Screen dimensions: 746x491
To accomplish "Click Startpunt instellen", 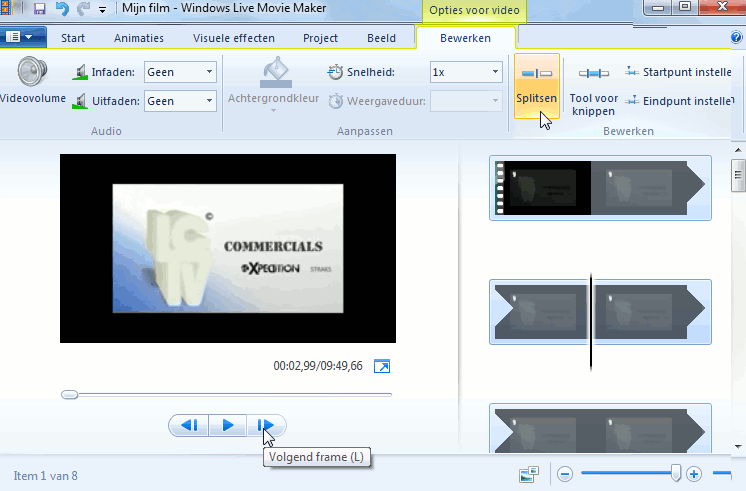I will [679, 72].
